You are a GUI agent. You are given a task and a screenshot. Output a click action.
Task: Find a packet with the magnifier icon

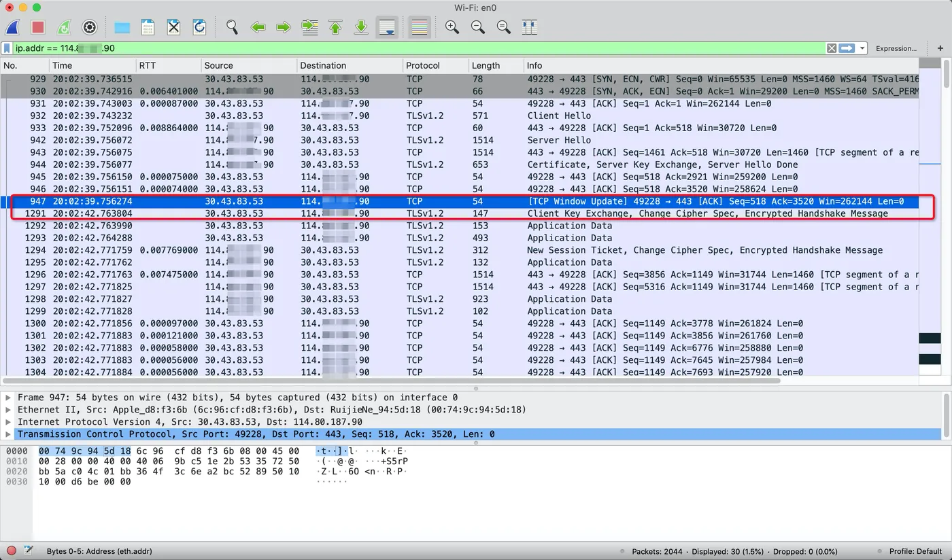click(233, 27)
